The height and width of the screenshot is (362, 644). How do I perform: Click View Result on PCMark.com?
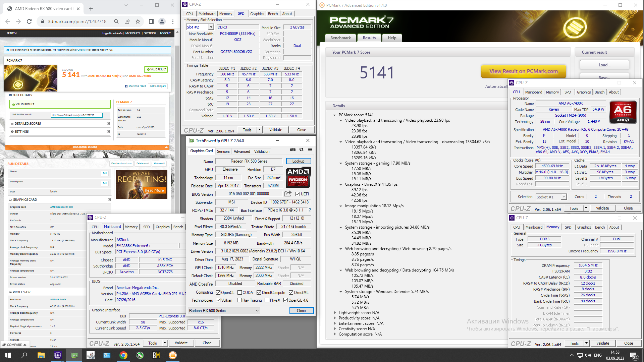[524, 71]
